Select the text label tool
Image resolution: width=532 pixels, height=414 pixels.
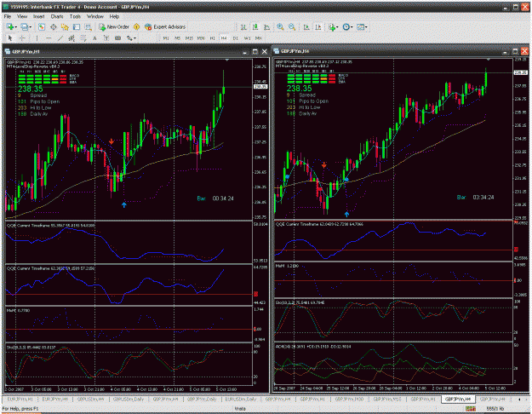(106, 38)
